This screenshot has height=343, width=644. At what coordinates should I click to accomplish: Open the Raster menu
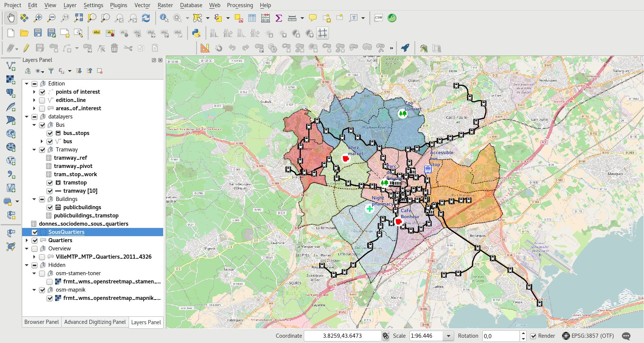(165, 5)
